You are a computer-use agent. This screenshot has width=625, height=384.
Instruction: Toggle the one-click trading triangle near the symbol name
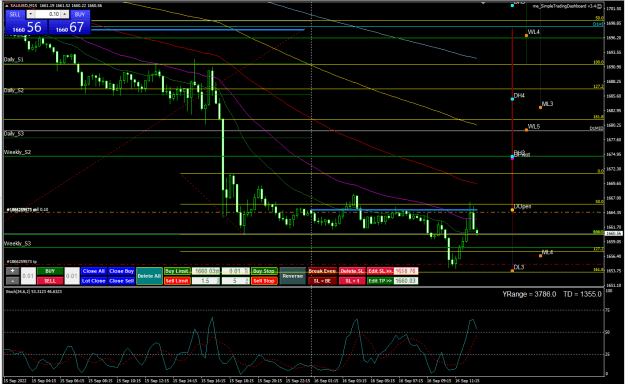(x=7, y=6)
